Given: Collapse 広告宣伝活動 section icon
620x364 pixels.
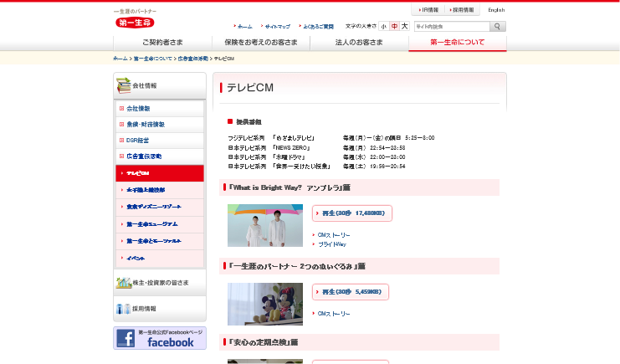Looking at the screenshot, I should 122,156.
